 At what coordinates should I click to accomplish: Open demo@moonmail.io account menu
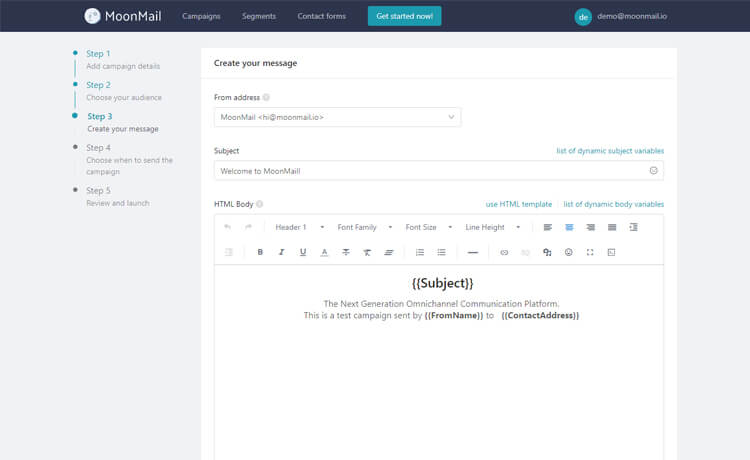(632, 16)
